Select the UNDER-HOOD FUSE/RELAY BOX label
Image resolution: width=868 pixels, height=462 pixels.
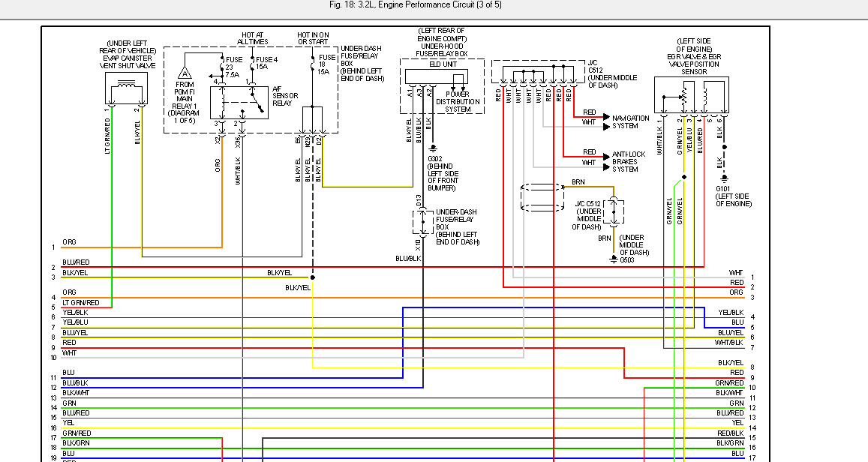pos(442,50)
